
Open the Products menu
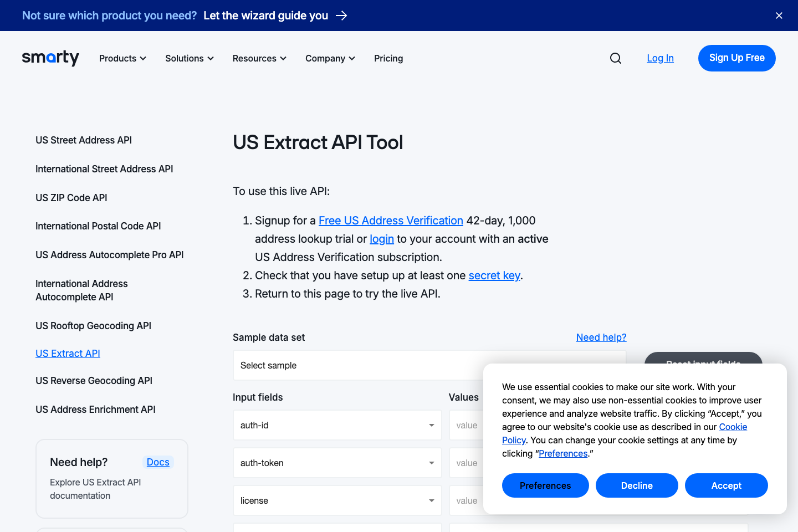click(x=122, y=58)
